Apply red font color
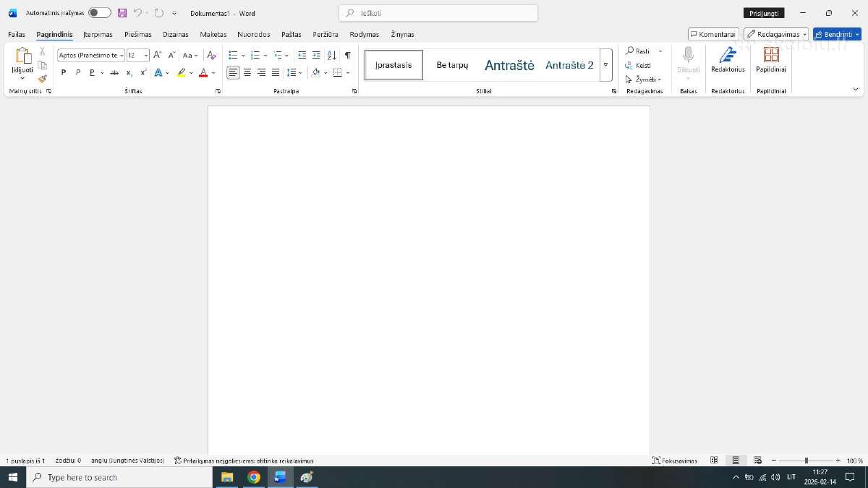 (x=203, y=72)
